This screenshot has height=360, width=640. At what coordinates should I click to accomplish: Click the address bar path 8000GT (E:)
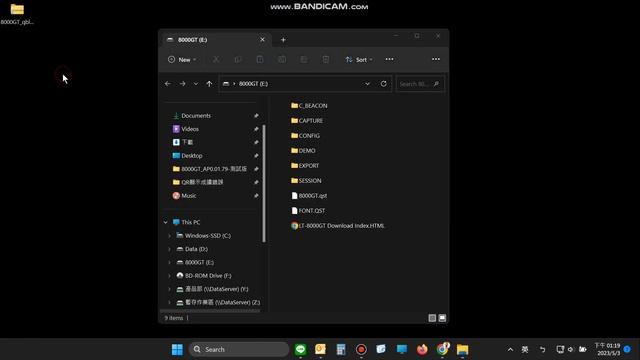point(253,84)
